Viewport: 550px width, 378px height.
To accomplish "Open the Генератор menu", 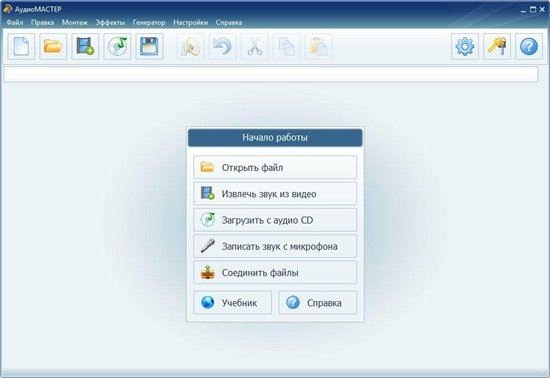I will pyautogui.click(x=149, y=22).
